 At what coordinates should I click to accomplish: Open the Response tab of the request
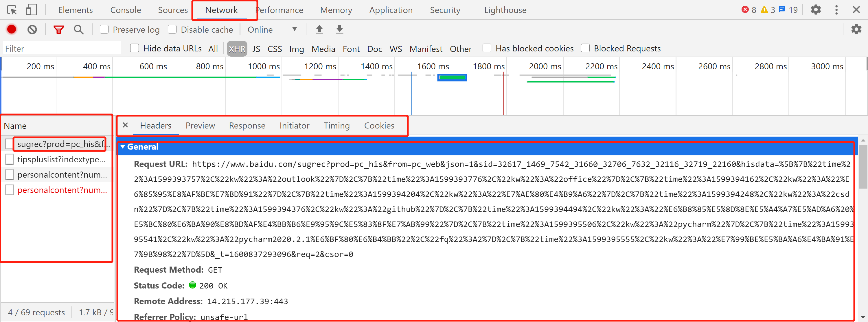247,126
